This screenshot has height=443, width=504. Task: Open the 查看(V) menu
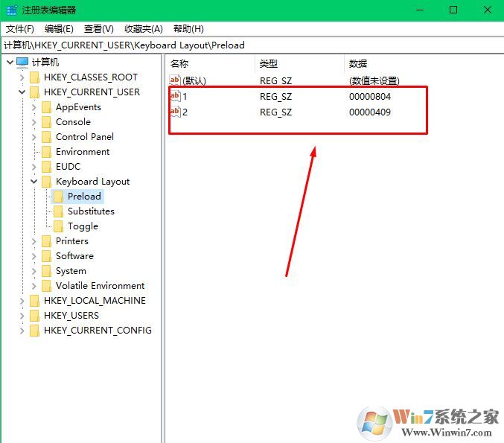coord(99,29)
